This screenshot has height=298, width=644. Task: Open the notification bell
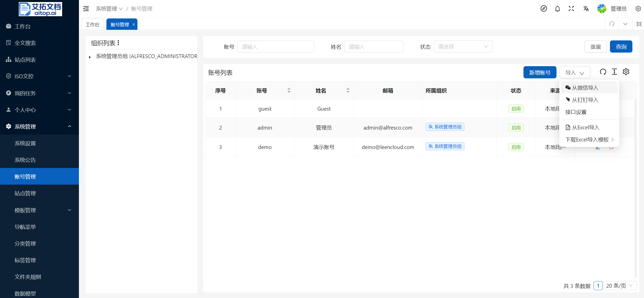557,9
